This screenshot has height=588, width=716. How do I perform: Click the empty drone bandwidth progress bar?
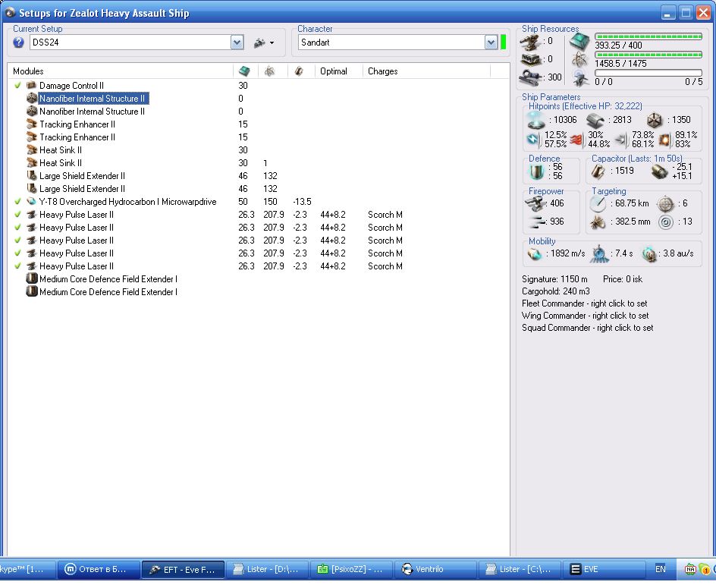tap(648, 73)
